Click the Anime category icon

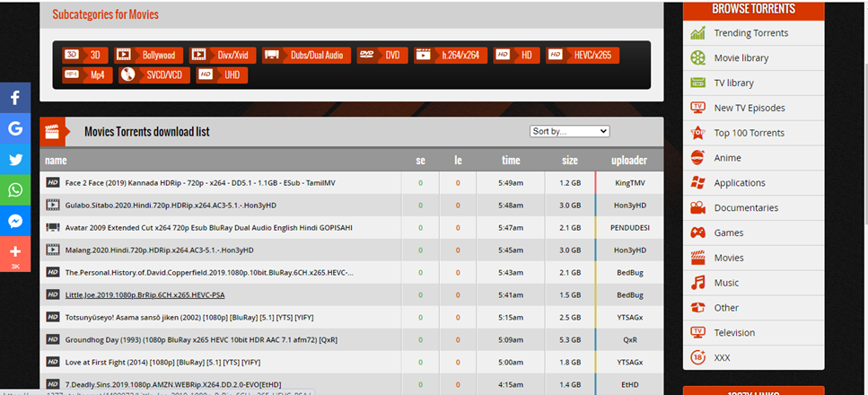(697, 158)
